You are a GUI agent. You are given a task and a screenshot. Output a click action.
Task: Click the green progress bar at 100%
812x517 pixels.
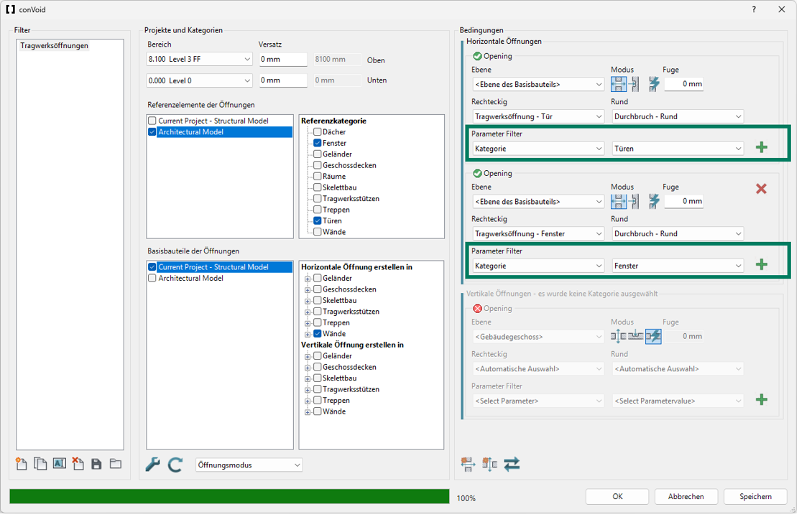point(229,496)
